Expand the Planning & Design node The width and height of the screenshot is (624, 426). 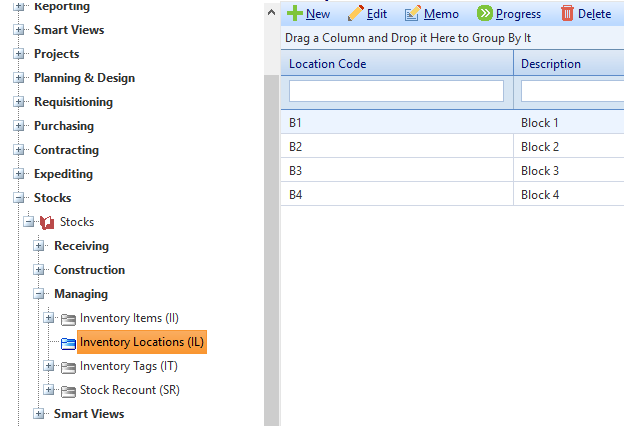[18, 78]
